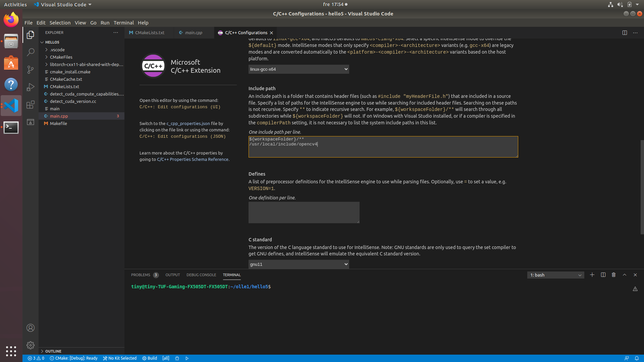Open the Run and Debug view
This screenshot has height=362, width=644.
pos(31,87)
